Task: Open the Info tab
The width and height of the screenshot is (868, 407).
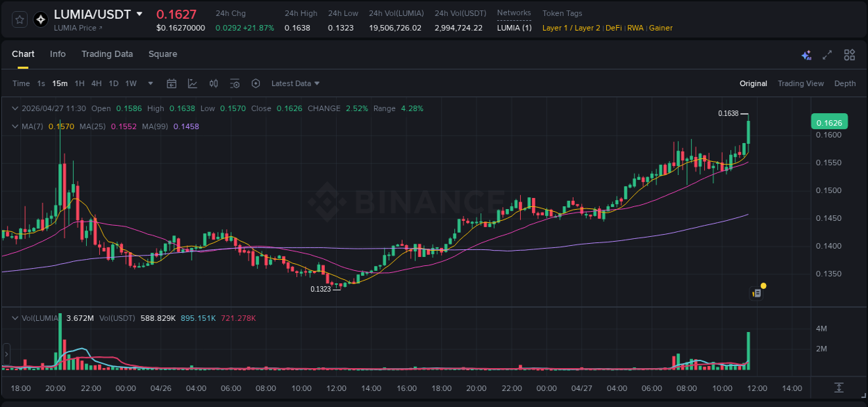Action: tap(58, 54)
